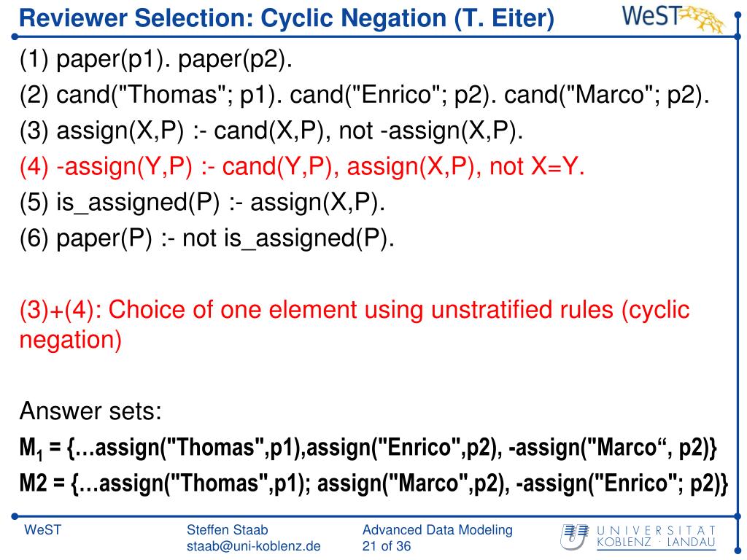Click the M2 answer set line
Image resolution: width=747 pixels, height=560 pixels.
[x=373, y=483]
